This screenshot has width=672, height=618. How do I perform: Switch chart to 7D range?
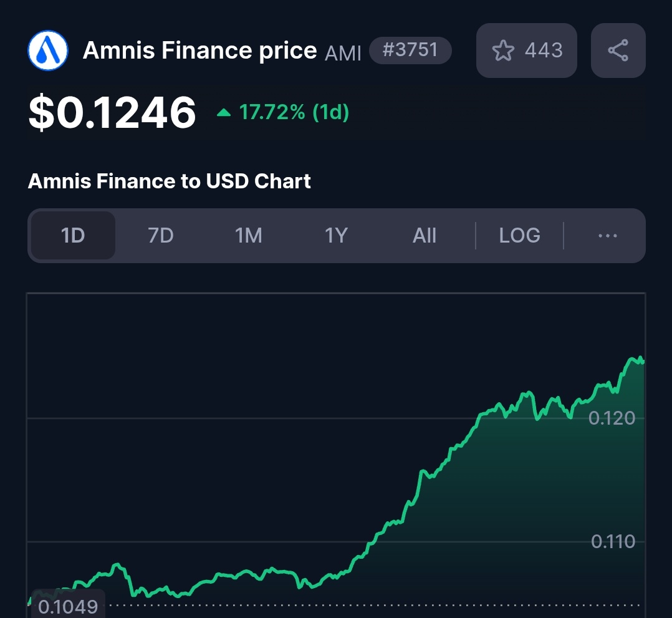pyautogui.click(x=161, y=236)
